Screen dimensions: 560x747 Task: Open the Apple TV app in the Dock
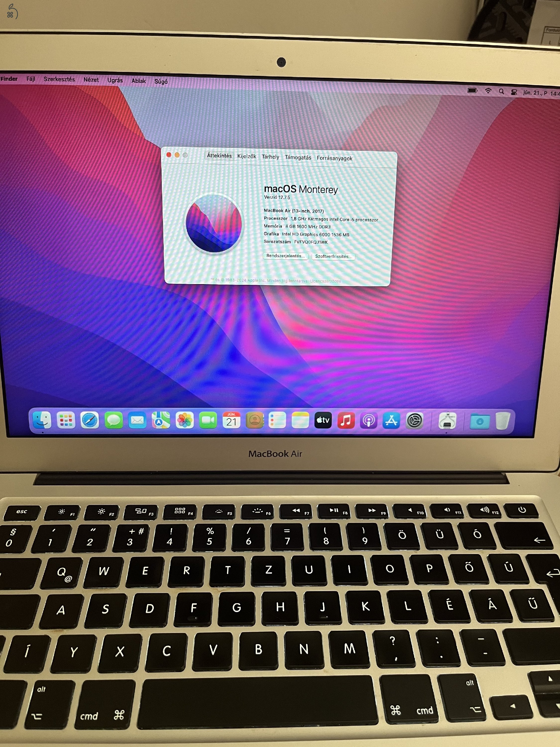click(x=323, y=420)
